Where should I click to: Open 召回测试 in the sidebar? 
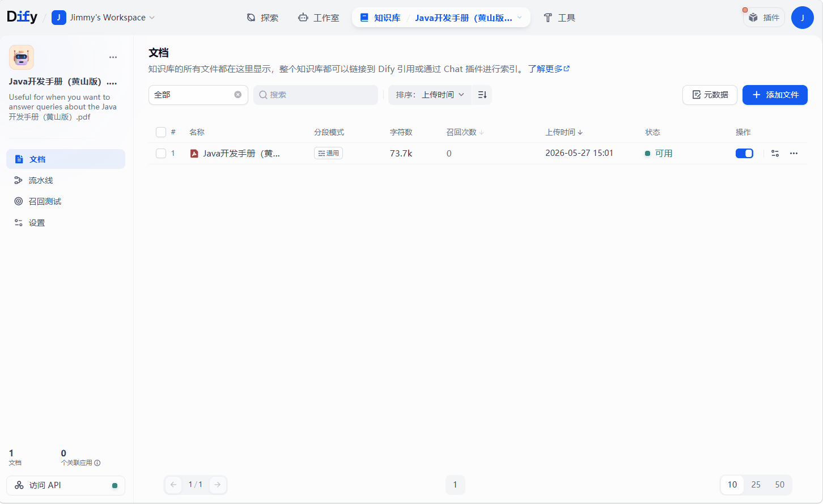(66, 201)
